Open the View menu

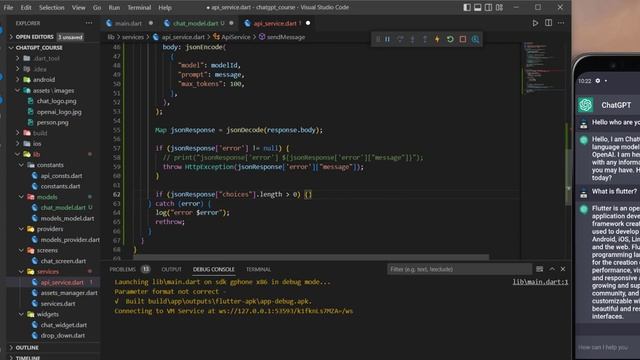[78, 7]
